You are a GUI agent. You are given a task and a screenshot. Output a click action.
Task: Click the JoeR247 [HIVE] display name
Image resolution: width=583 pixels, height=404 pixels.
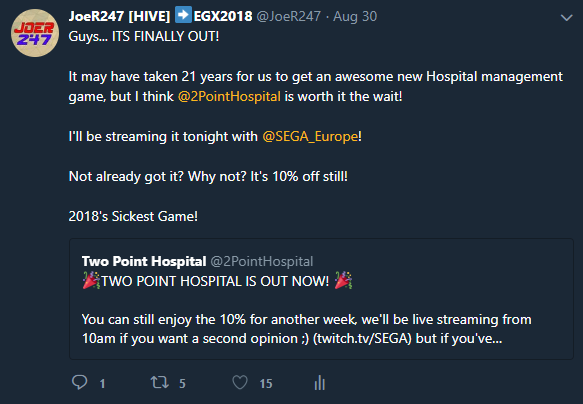pos(119,16)
